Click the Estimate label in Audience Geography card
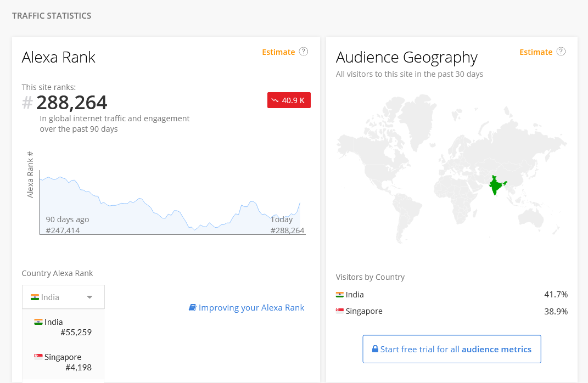 tap(536, 52)
